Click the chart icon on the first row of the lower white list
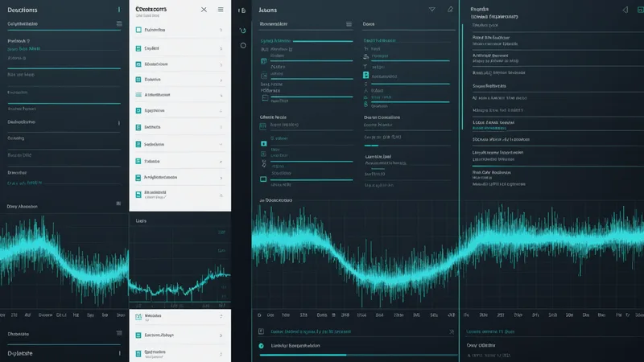 tap(138, 317)
